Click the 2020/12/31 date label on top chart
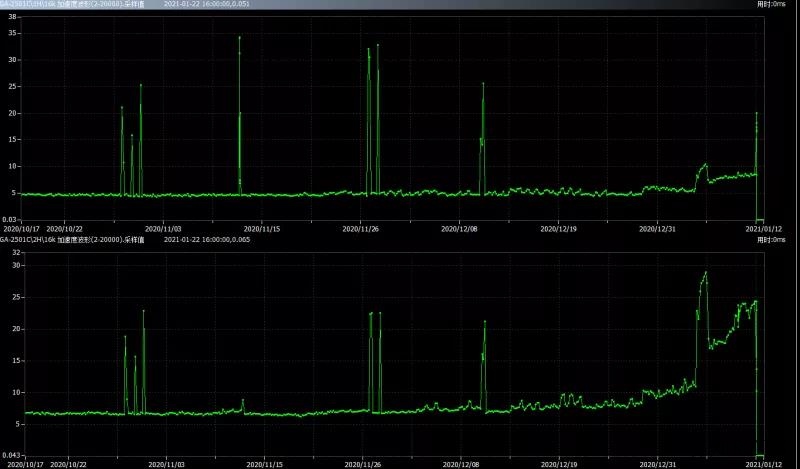Viewport: 800px width, 469px height. [x=657, y=229]
